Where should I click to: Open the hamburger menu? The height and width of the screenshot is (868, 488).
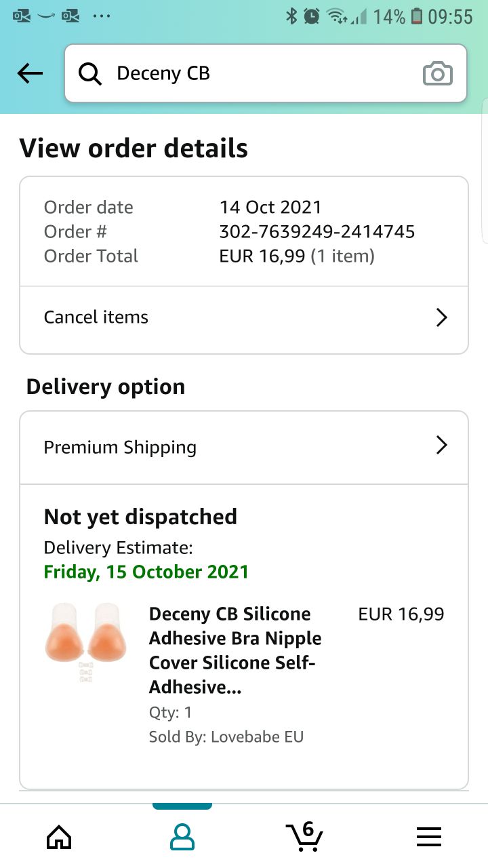click(x=428, y=837)
